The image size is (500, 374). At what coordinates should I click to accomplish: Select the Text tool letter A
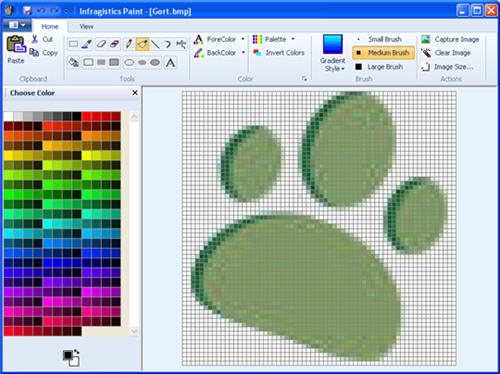170,62
